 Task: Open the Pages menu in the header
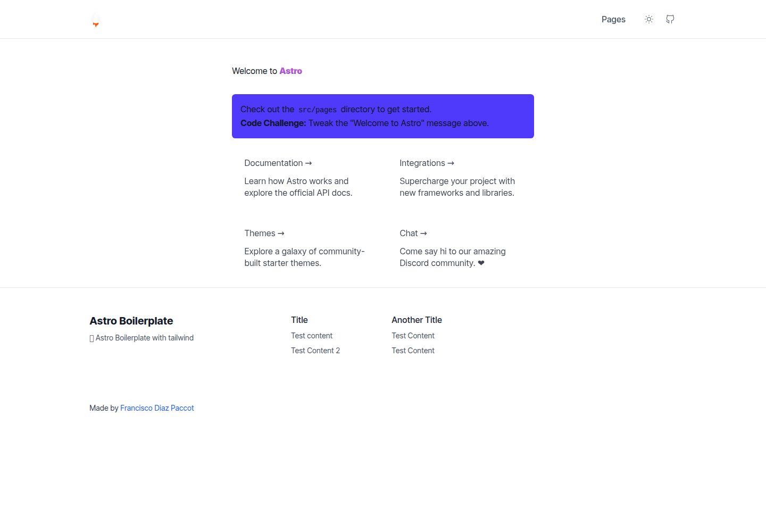point(613,19)
